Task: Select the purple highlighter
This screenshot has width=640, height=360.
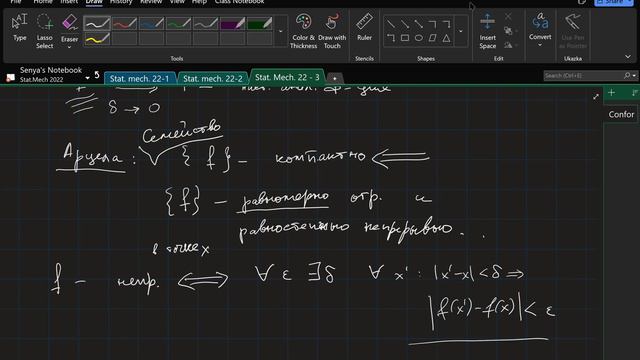Action: tap(232, 23)
